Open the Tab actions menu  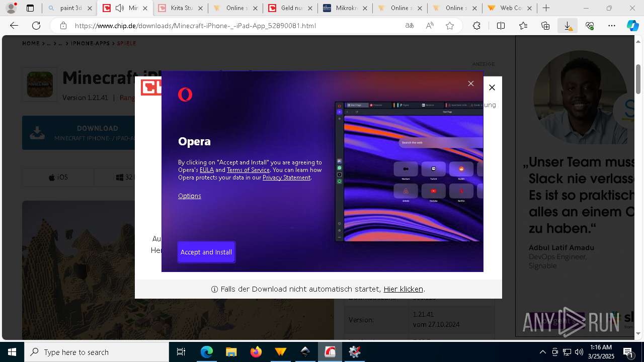tap(30, 8)
